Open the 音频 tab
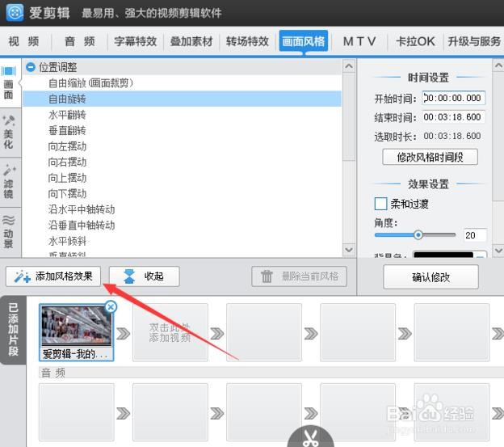Image resolution: width=504 pixels, height=447 pixels. (x=80, y=41)
